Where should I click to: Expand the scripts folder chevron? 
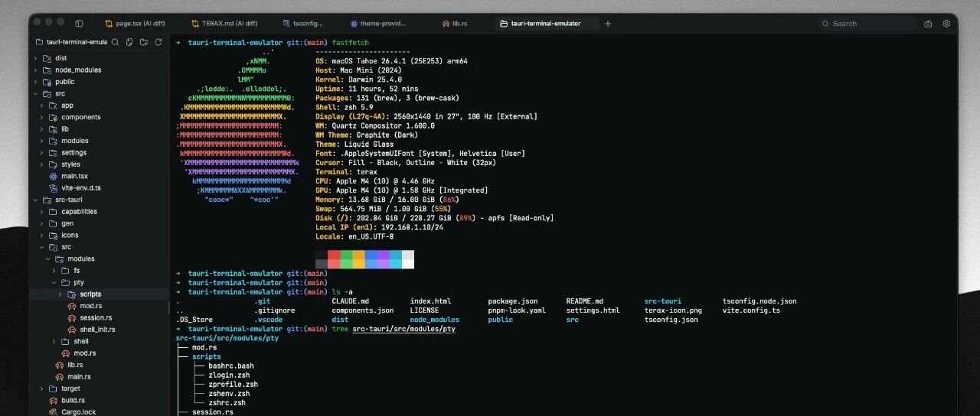click(60, 294)
